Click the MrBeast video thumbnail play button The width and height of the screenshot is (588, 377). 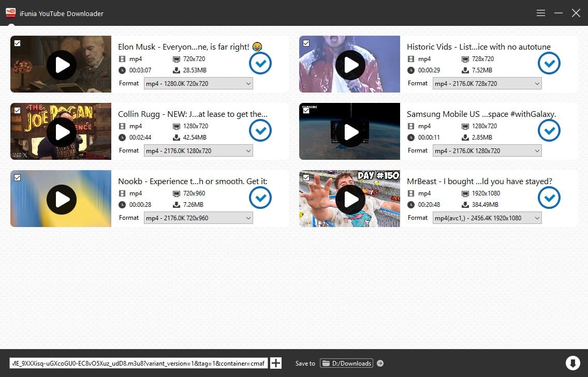(x=350, y=199)
